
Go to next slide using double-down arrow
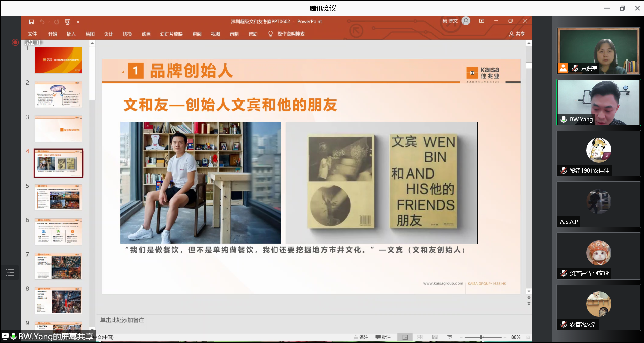[529, 304]
